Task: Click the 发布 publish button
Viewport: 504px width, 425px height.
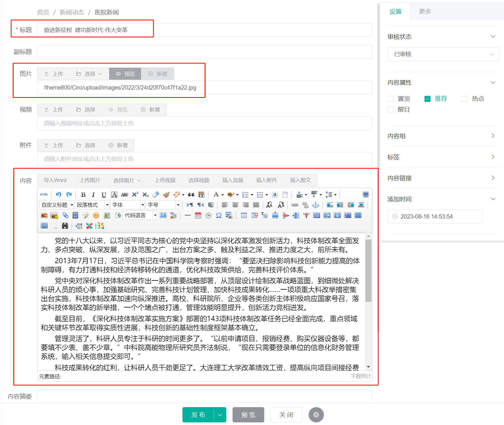Action: pyautogui.click(x=198, y=415)
